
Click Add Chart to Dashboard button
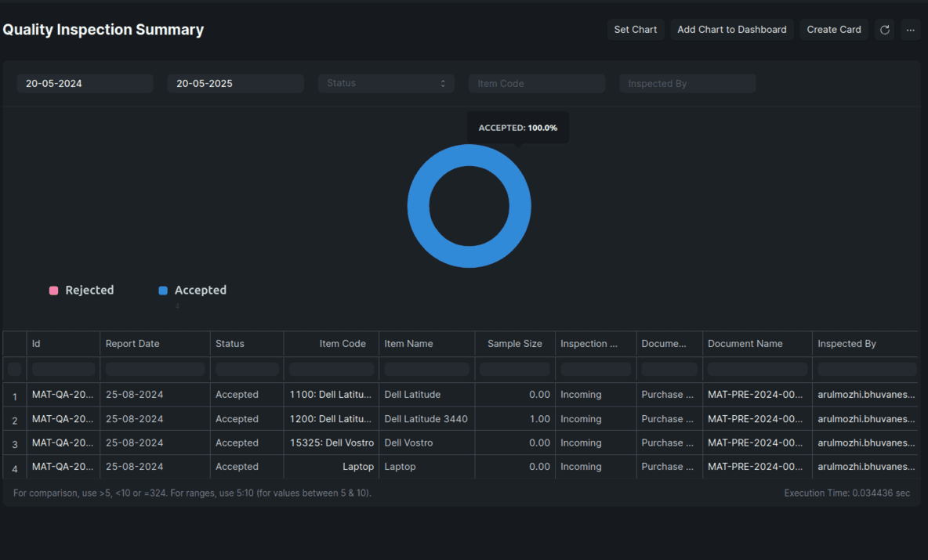731,30
